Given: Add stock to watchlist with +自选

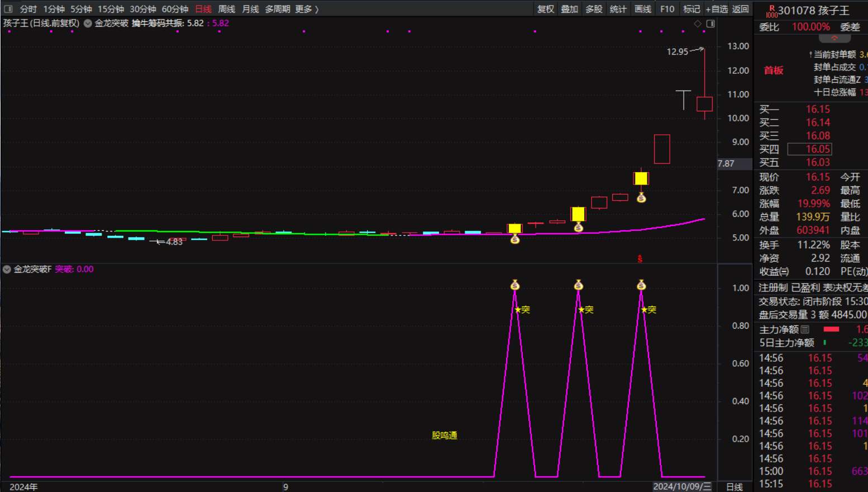Looking at the screenshot, I should pyautogui.click(x=717, y=9).
